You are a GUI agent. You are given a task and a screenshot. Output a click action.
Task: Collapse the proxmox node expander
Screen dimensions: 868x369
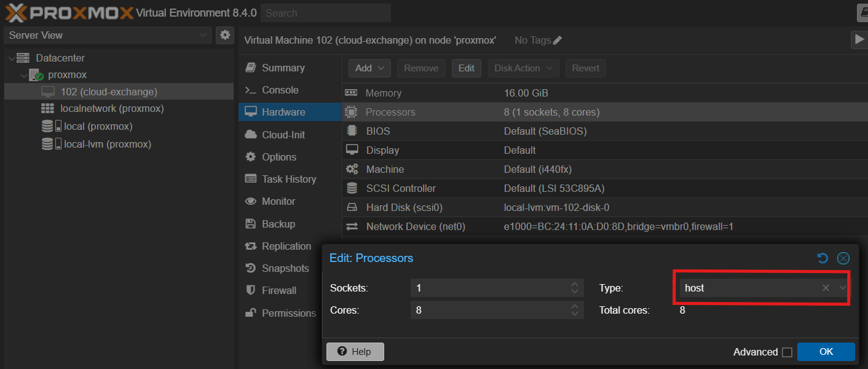point(23,75)
